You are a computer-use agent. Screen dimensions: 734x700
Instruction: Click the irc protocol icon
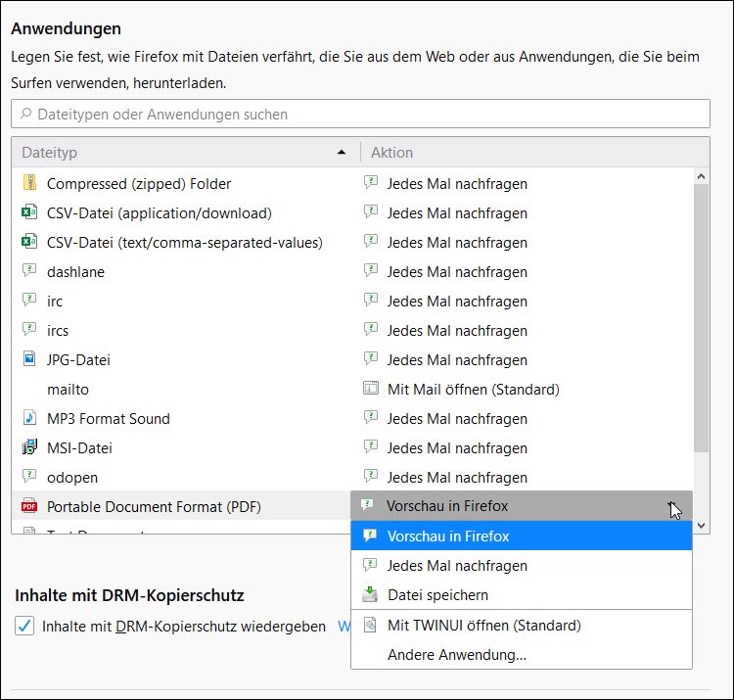coord(29,301)
